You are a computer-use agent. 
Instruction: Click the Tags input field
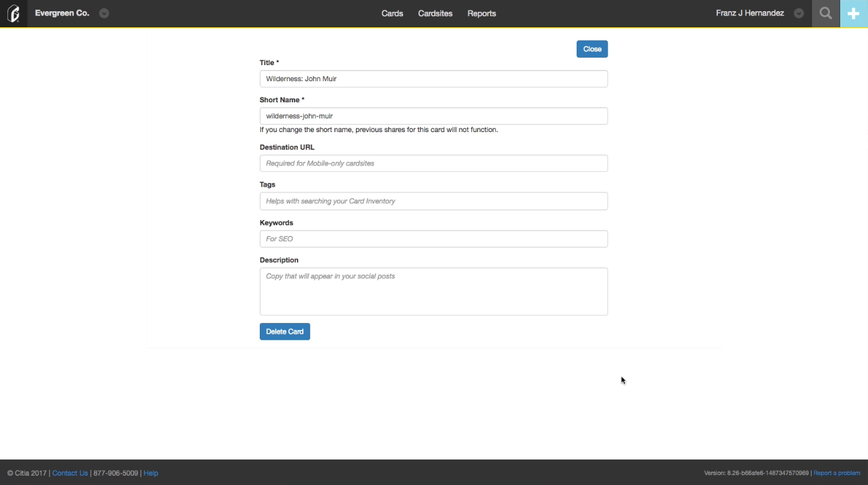[433, 201]
